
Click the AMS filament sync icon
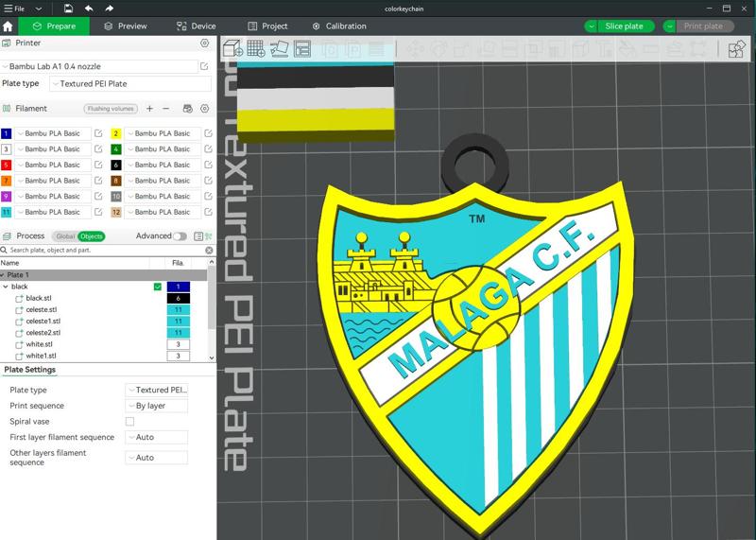187,109
